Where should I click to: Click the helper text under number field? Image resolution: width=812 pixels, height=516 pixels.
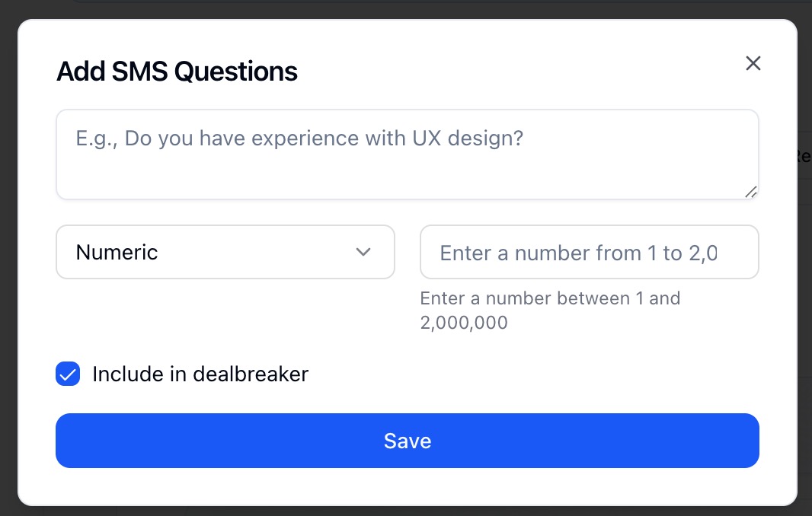tap(550, 310)
